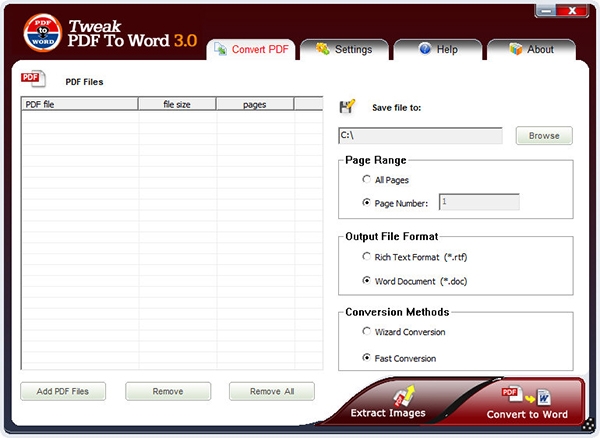Open the About tab
600x438 pixels.
(532, 49)
